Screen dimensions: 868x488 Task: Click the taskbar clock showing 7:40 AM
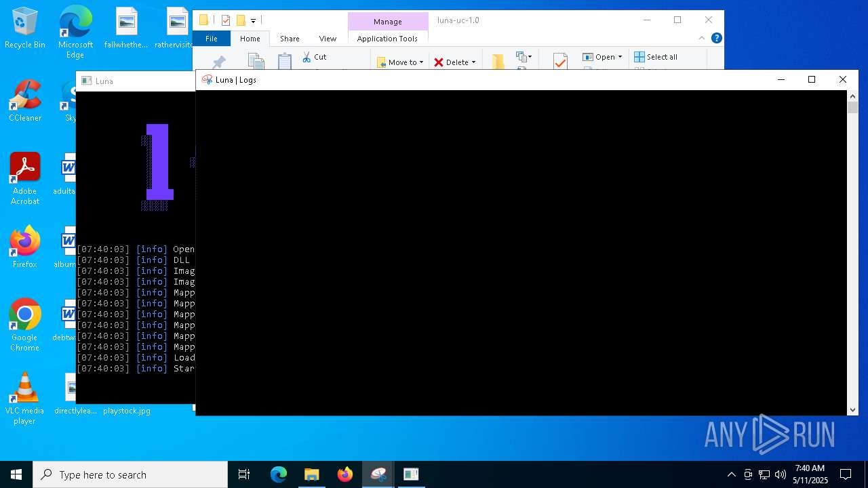(810, 474)
